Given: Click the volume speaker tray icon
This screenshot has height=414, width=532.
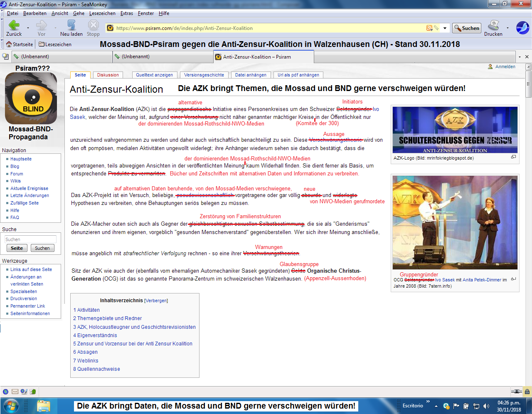Looking at the screenshot, I should 486,406.
